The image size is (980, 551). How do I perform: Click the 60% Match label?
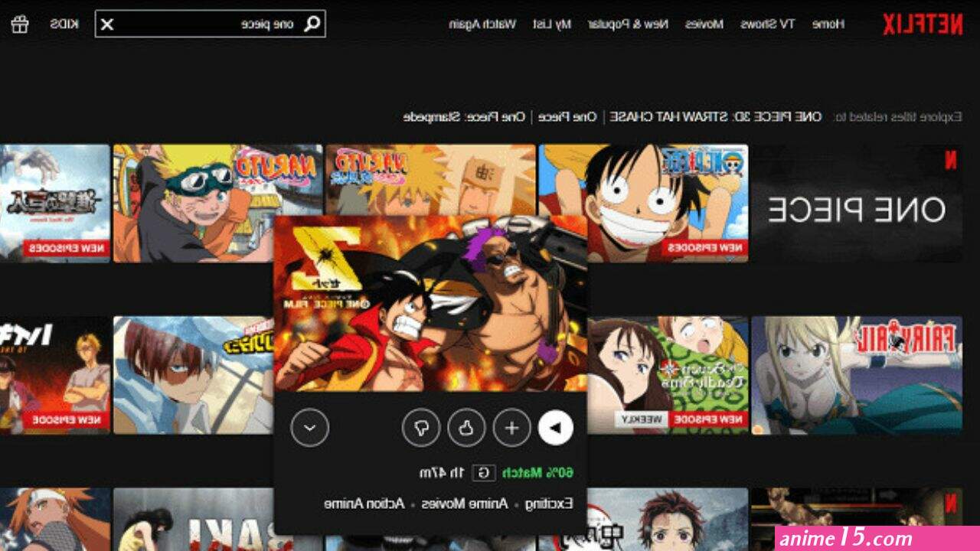point(537,474)
